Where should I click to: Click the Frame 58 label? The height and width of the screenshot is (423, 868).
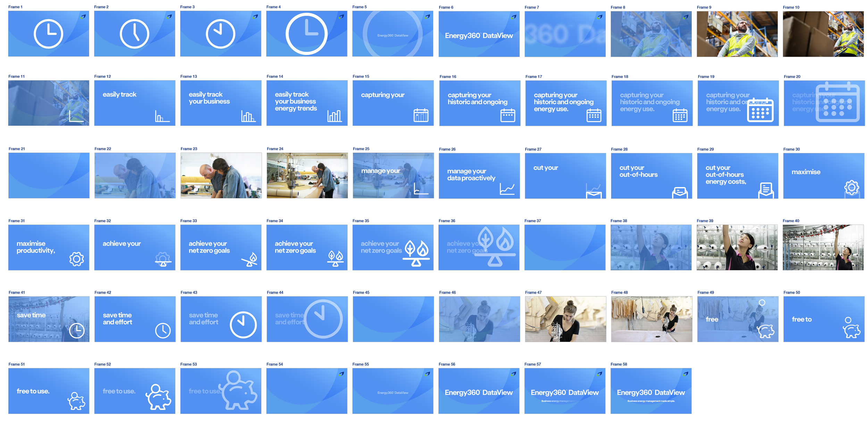[618, 364]
